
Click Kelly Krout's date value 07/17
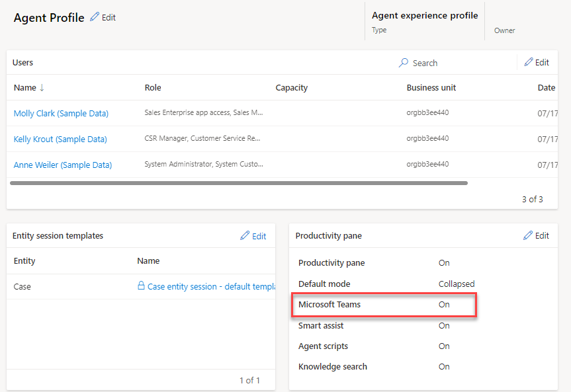coord(547,139)
